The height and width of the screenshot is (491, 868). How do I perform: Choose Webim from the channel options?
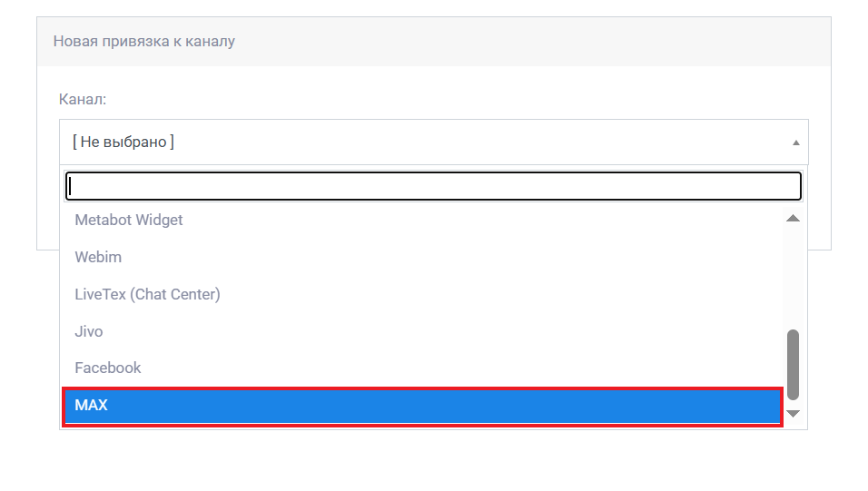tap(98, 257)
